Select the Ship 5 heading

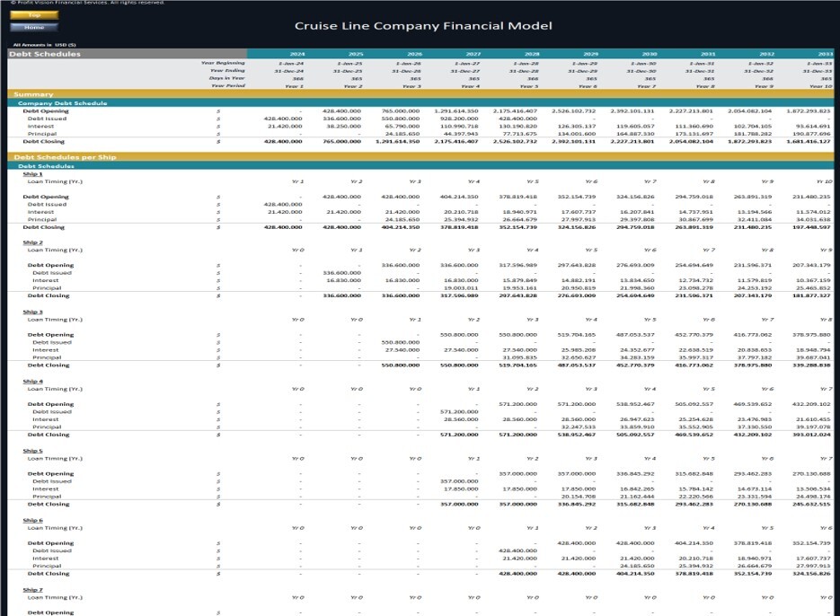coord(32,451)
